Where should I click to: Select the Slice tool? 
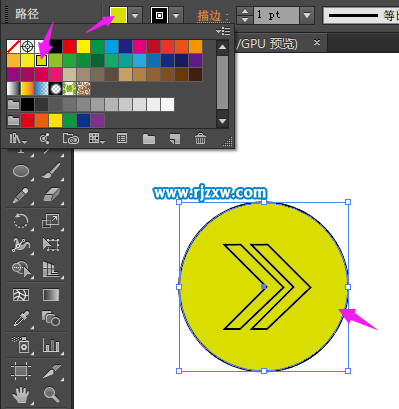tap(52, 371)
